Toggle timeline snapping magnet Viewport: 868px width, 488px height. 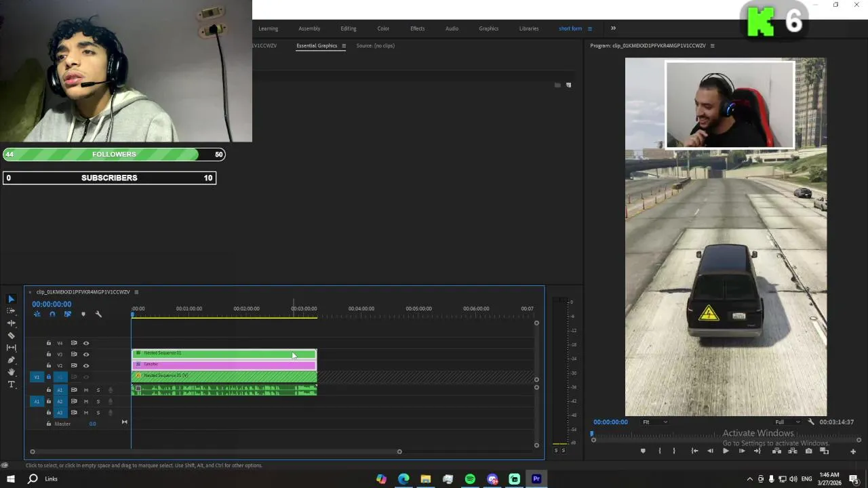pyautogui.click(x=52, y=314)
